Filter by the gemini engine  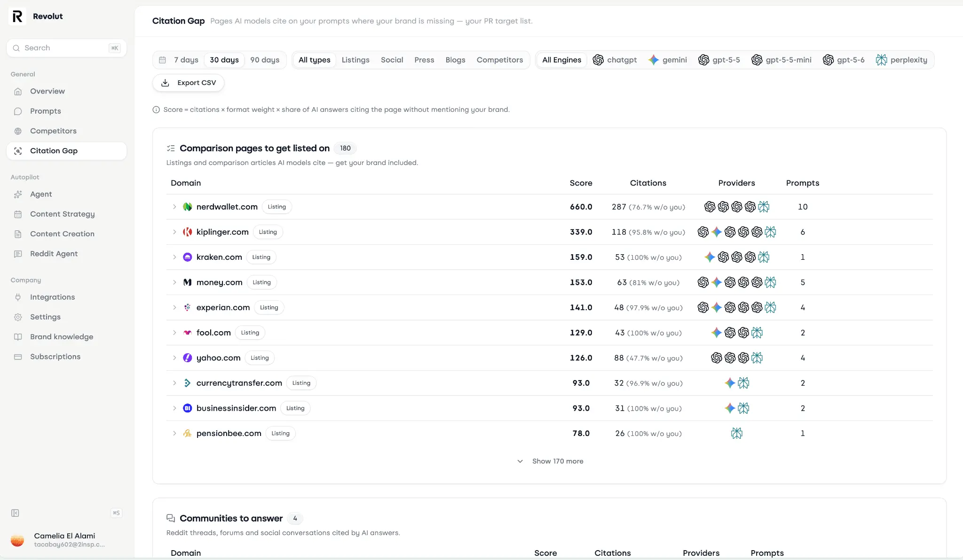pos(667,60)
